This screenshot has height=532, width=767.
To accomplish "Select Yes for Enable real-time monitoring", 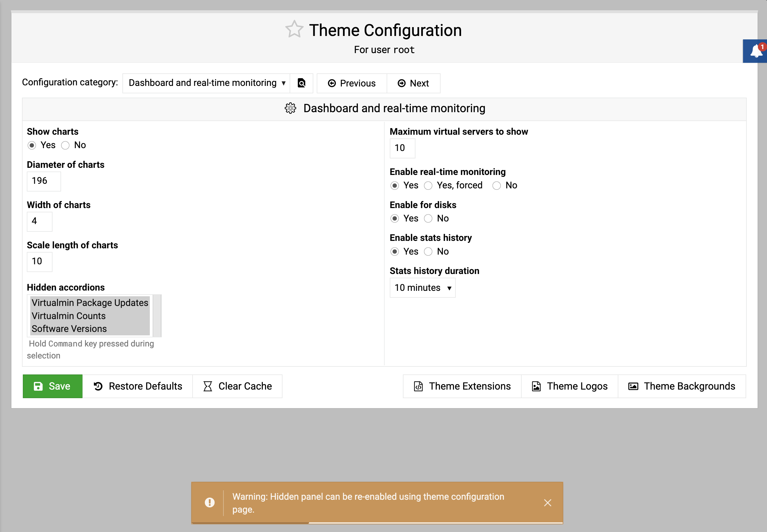I will point(395,186).
